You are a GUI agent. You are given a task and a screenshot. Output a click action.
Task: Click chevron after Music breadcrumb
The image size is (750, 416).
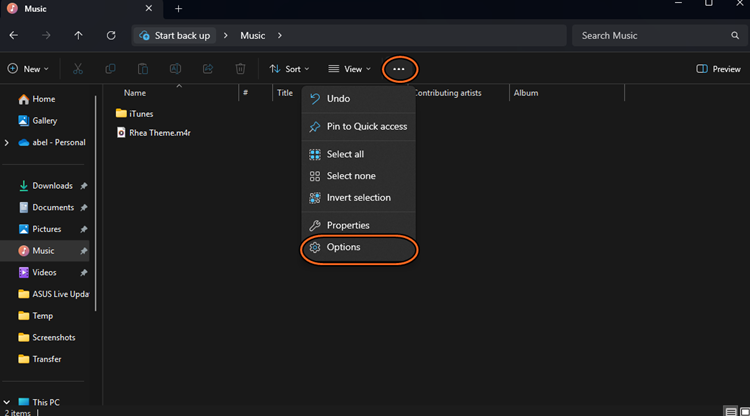pyautogui.click(x=280, y=35)
